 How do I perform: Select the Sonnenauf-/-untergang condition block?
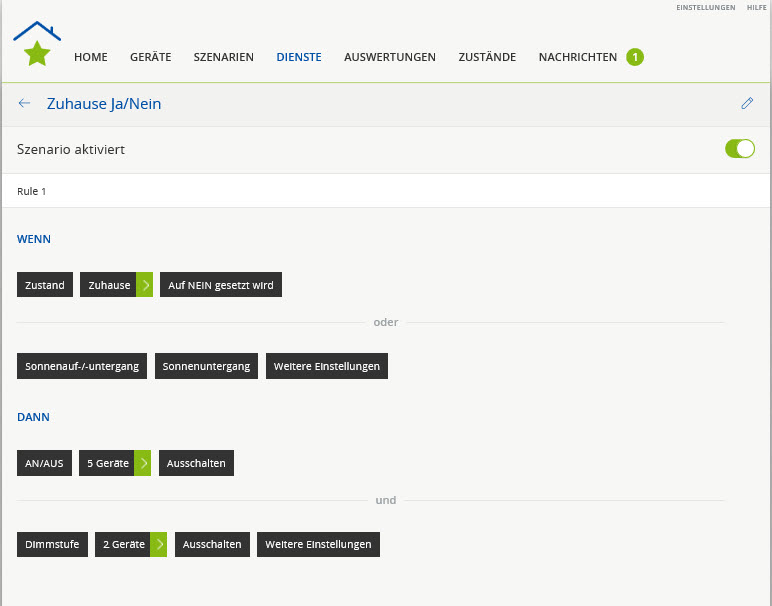[83, 366]
